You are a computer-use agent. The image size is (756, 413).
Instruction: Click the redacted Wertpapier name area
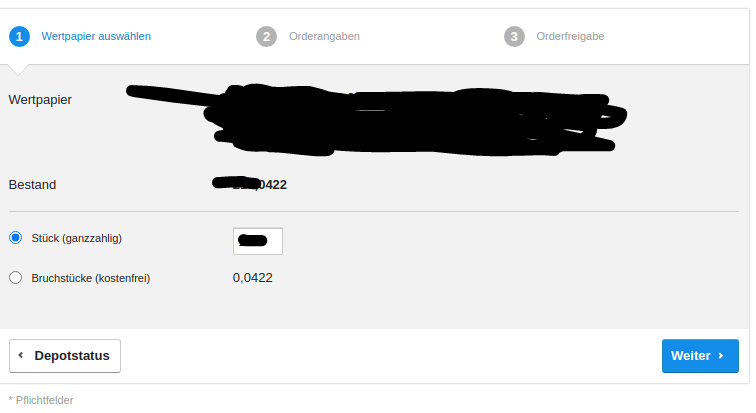[x=376, y=120]
